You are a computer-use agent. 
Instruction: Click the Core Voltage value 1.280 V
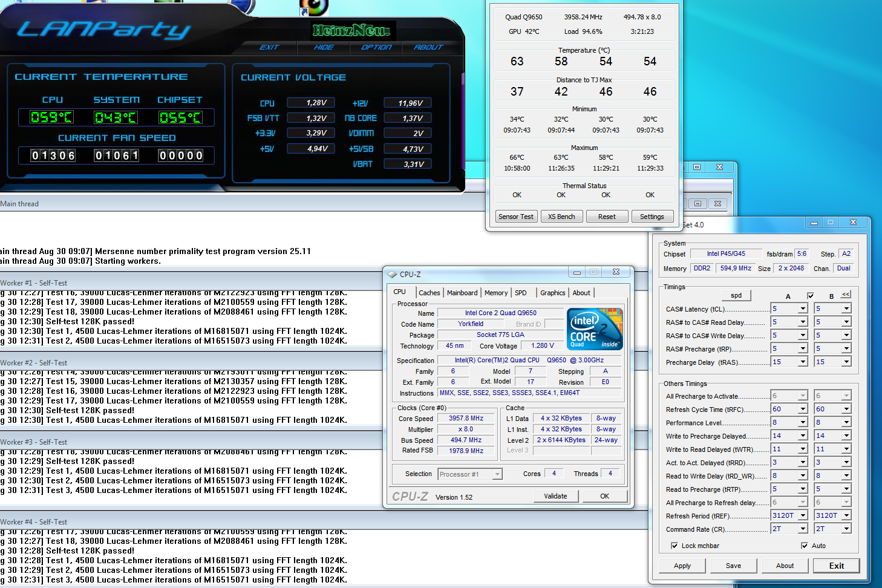(x=543, y=346)
